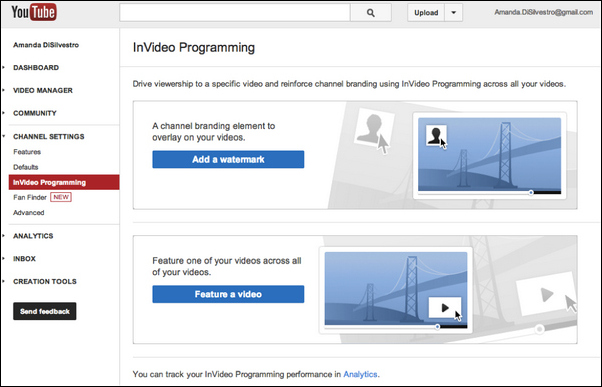Image resolution: width=602 pixels, height=387 pixels.
Task: Open the Creation Tools menu item
Action: (45, 281)
